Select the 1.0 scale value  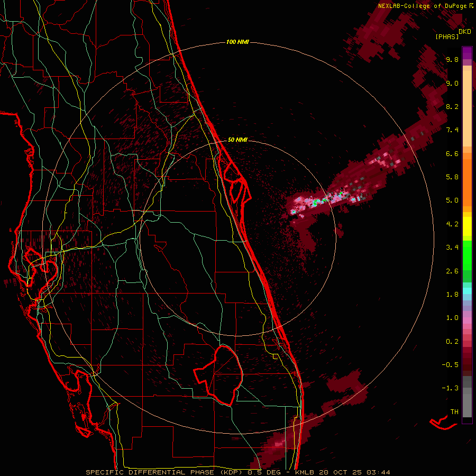click(x=452, y=318)
